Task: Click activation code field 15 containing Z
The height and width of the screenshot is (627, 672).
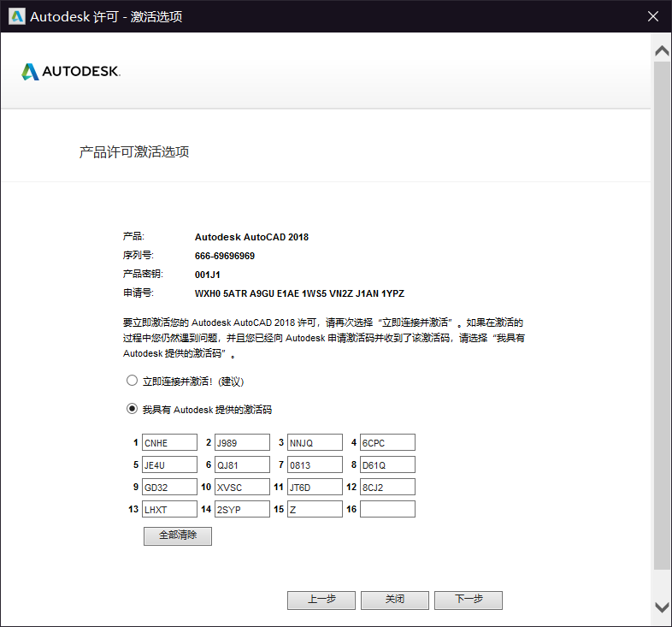Action: pos(315,509)
